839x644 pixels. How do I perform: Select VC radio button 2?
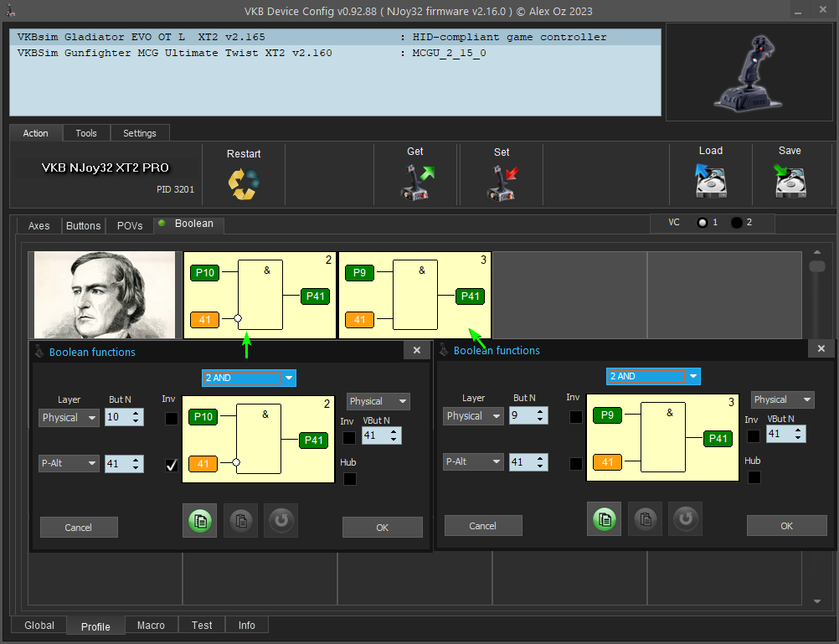tap(736, 223)
